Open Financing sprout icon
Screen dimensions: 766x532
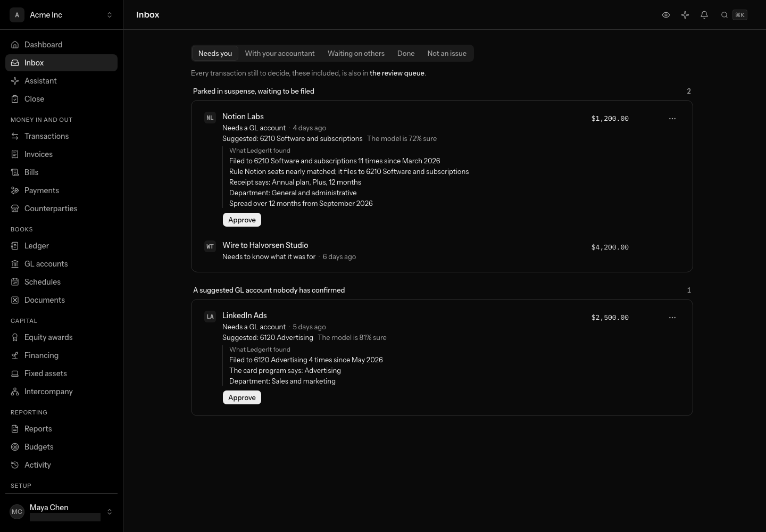tap(15, 355)
